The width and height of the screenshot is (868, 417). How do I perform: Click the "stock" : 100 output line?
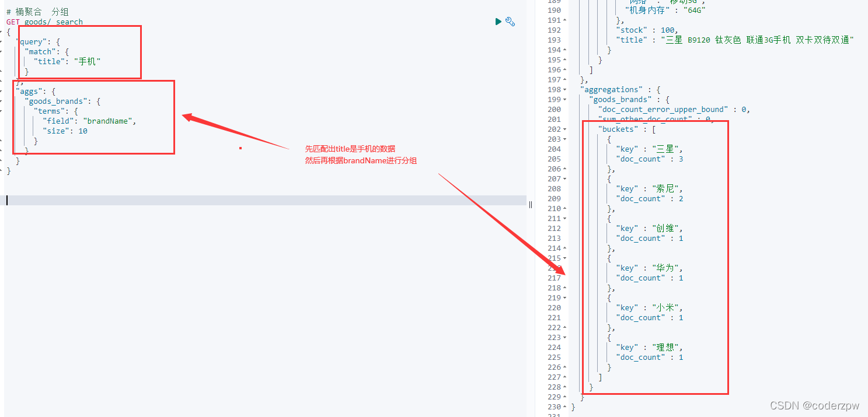tap(647, 30)
